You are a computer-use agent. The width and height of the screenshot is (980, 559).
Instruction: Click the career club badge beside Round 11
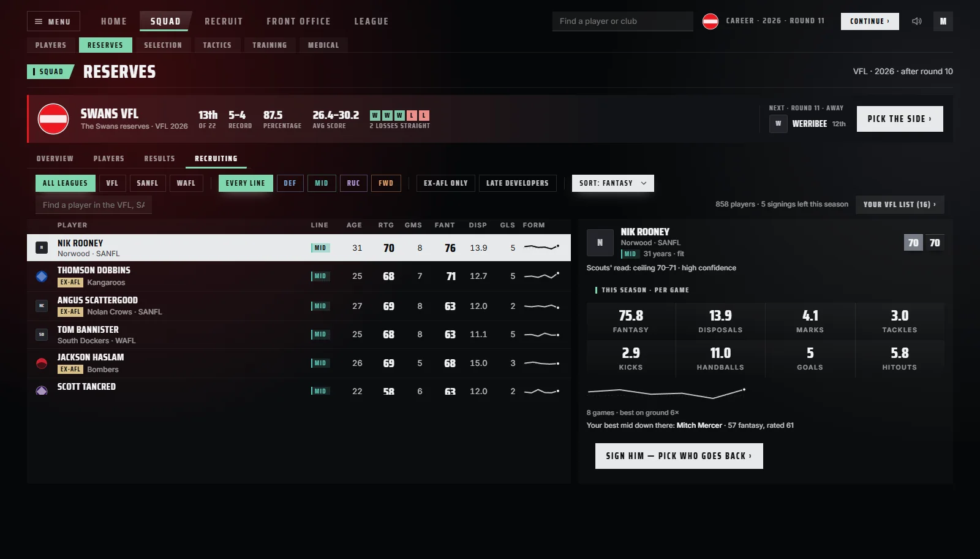(710, 21)
